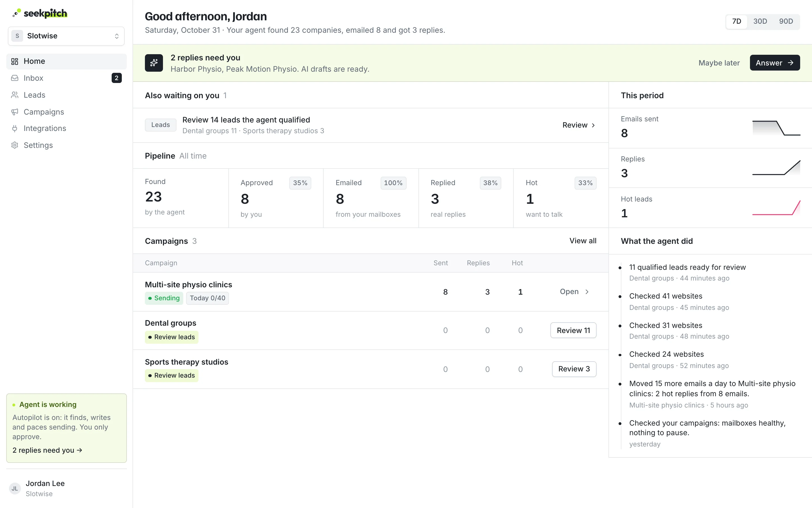Click the Hot 33% badge
Screen dimensions: 812x508
point(585,183)
